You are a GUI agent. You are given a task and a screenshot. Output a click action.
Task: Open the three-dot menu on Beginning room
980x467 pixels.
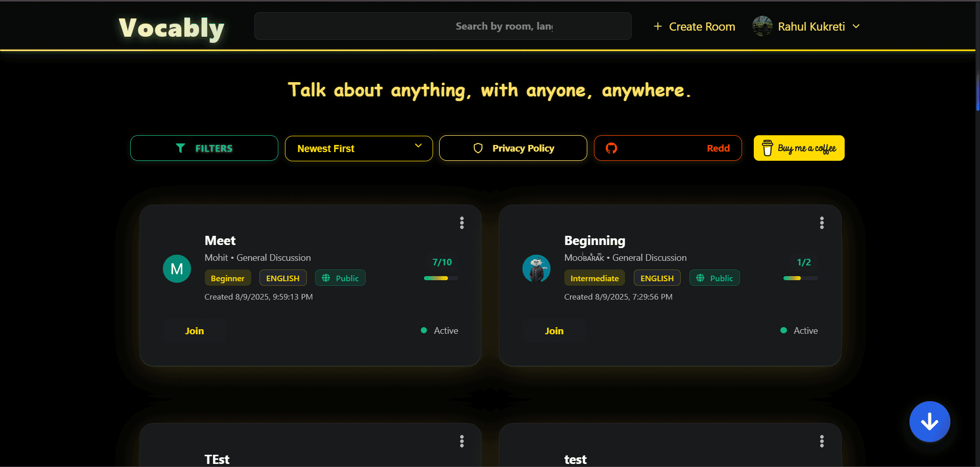pos(821,223)
